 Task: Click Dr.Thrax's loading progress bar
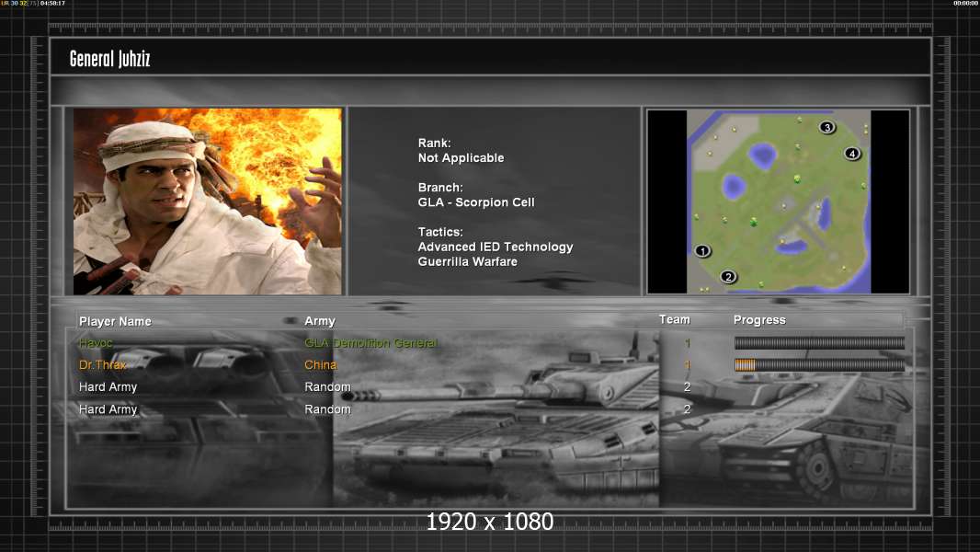click(x=818, y=365)
